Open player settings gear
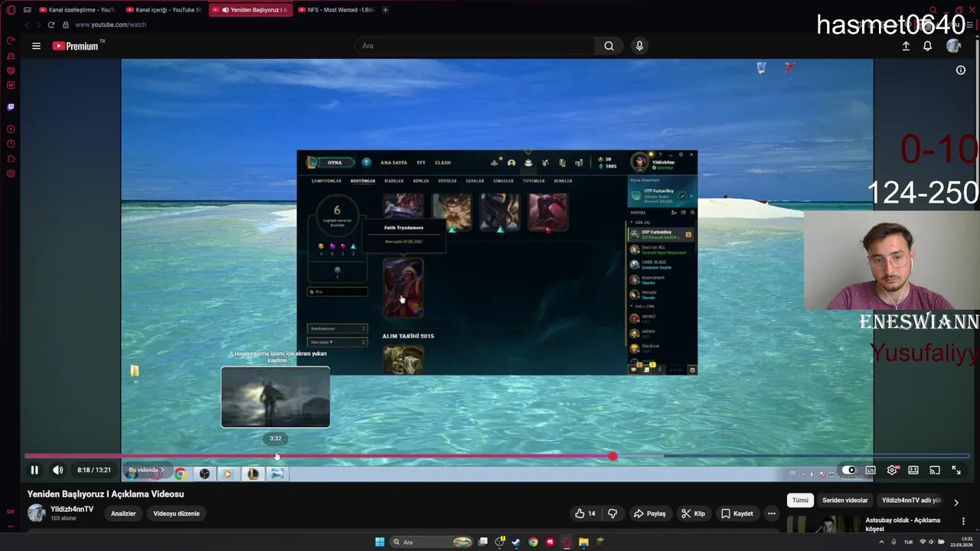980x551 pixels. tap(892, 470)
